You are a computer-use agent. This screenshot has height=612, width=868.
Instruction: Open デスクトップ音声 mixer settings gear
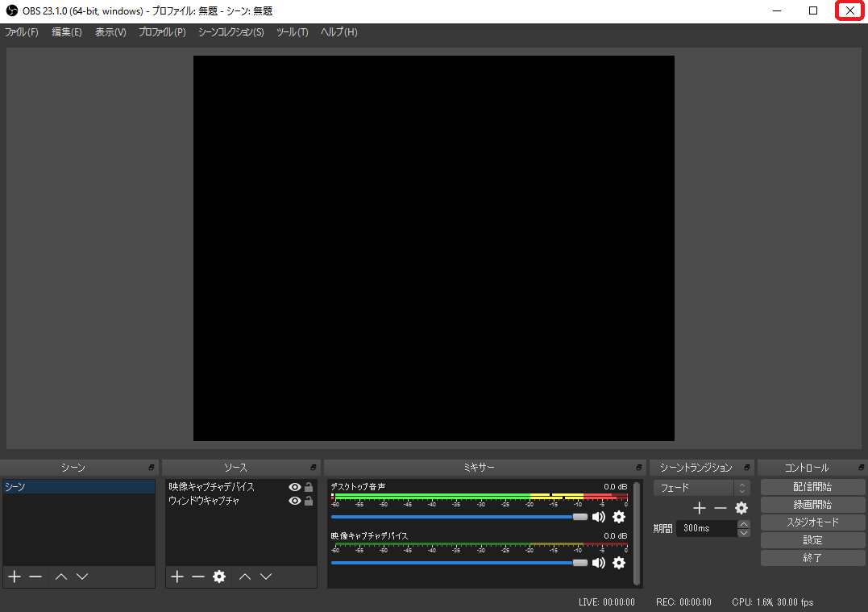click(x=619, y=517)
